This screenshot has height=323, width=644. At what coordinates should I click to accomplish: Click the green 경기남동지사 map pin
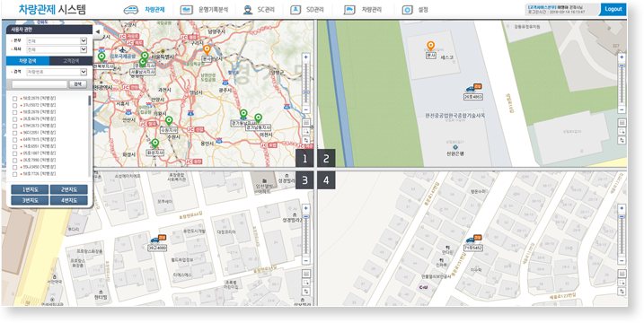pos(258,118)
